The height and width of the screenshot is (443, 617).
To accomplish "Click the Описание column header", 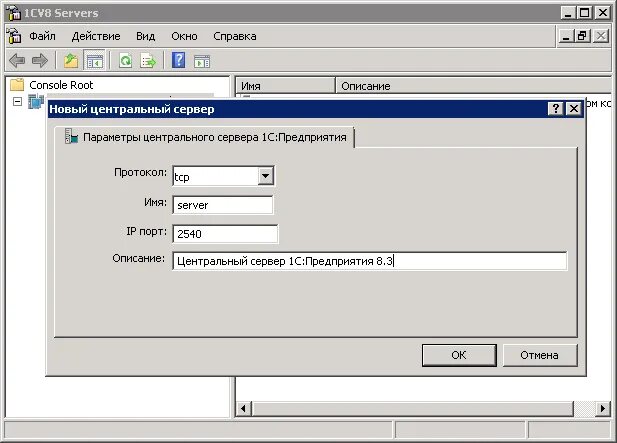I will (474, 86).
